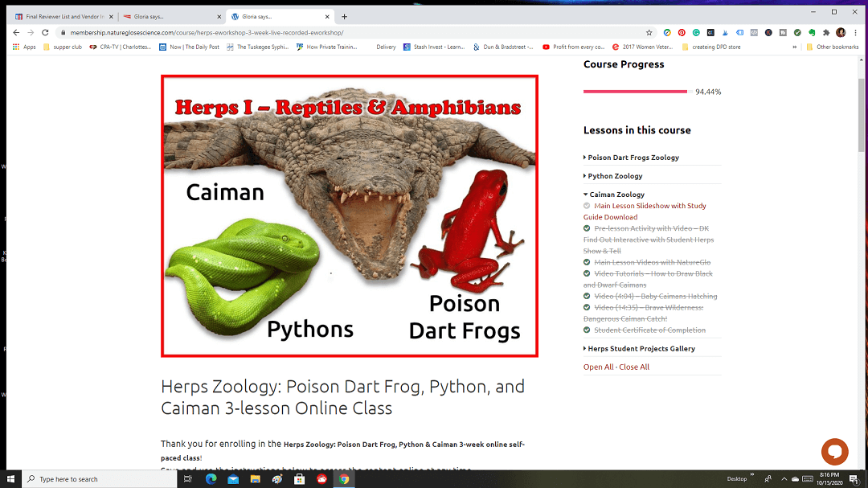This screenshot has height=488, width=868.
Task: Switch to Final Reviewer List tab
Action: tap(64, 17)
